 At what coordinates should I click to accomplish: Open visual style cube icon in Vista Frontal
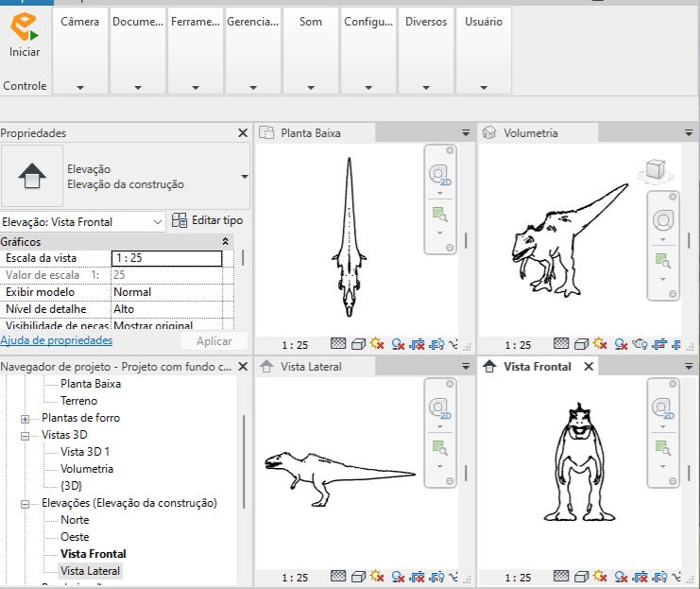tap(581, 577)
